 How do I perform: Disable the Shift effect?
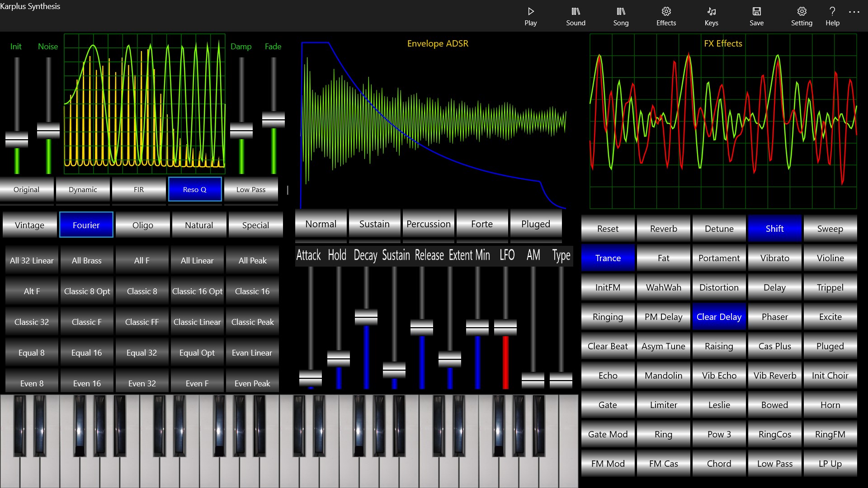coord(774,228)
